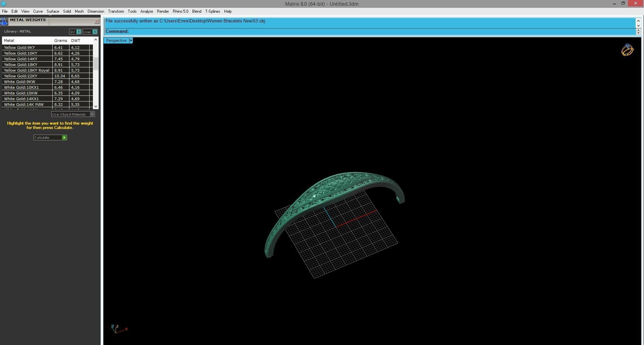Select White Gold:10KW row
The image size is (644, 345).
pyautogui.click(x=47, y=93)
